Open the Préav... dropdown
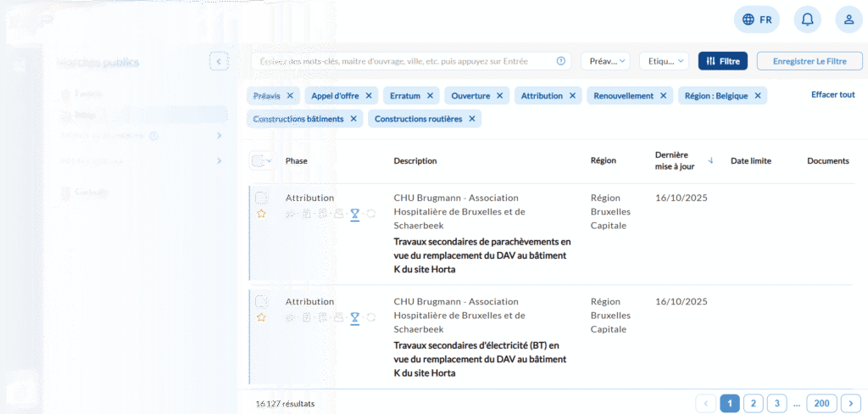The height and width of the screenshot is (414, 868). point(604,61)
